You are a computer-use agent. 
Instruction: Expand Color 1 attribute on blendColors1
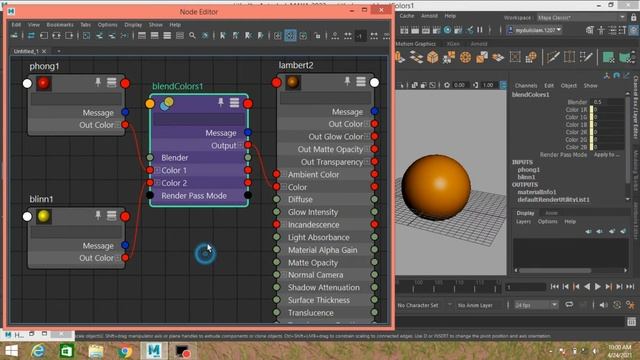coord(158,170)
